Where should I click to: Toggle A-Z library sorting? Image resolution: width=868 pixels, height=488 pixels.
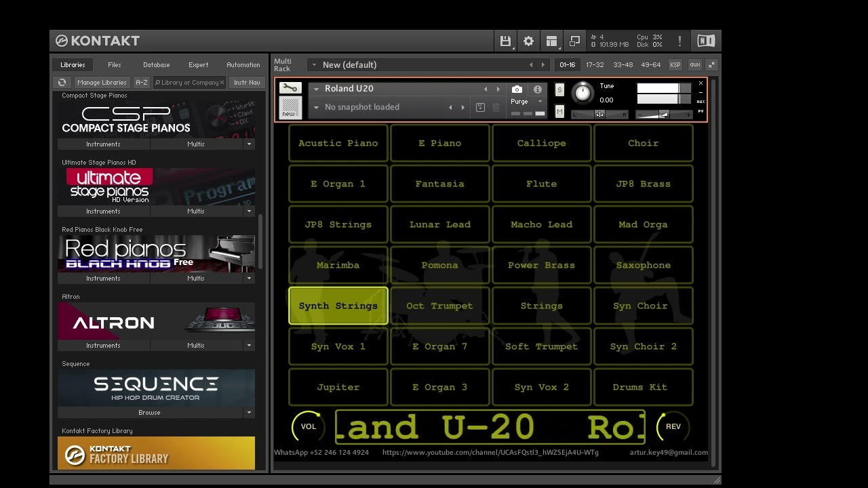(x=141, y=83)
